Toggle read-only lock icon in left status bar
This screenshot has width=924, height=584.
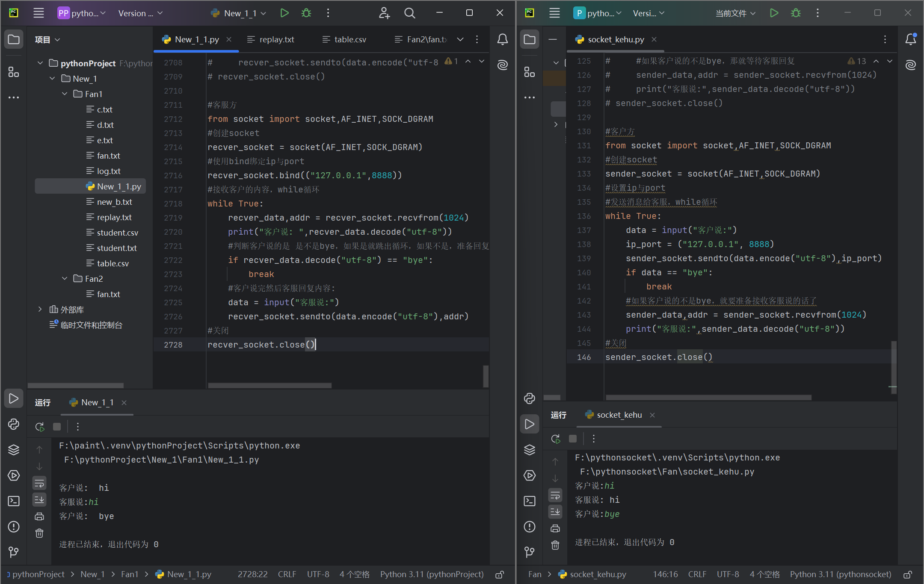coord(499,575)
